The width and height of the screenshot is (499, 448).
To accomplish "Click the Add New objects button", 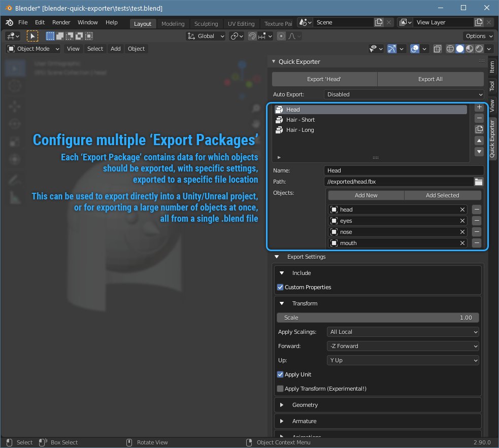I will click(x=366, y=195).
